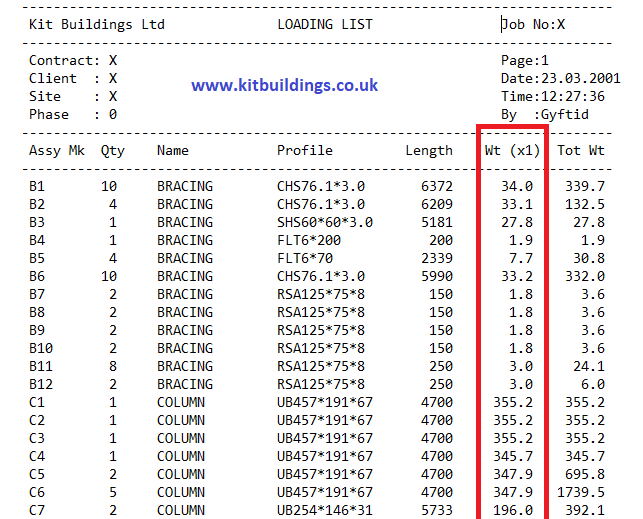Image resolution: width=643 pixels, height=519 pixels.
Task: Click the BRACING name in row B11
Action: (185, 366)
